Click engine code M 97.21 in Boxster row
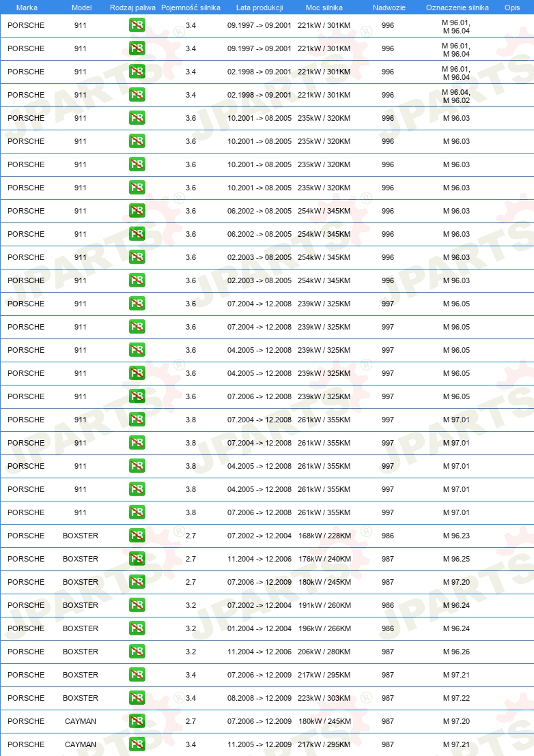534x756 pixels. point(456,675)
